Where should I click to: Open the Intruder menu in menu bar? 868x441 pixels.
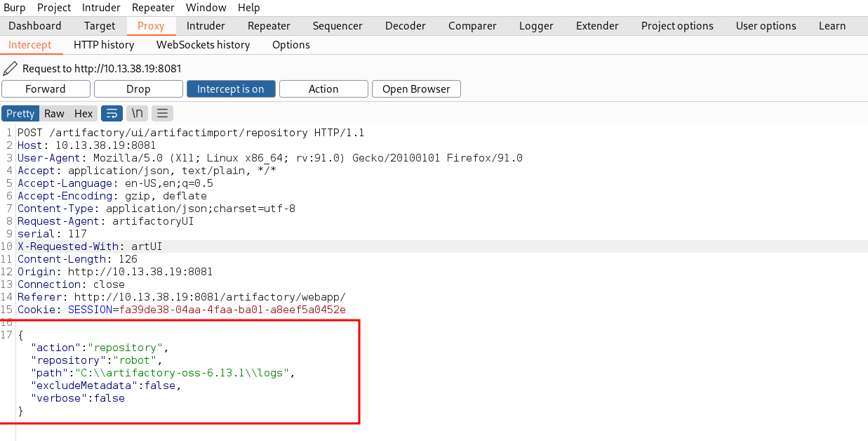(x=101, y=8)
